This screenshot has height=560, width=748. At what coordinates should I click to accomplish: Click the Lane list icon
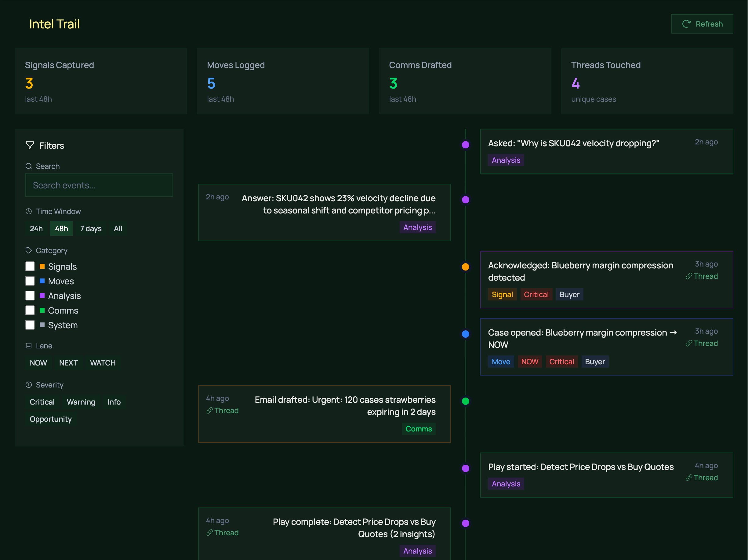[x=29, y=346]
